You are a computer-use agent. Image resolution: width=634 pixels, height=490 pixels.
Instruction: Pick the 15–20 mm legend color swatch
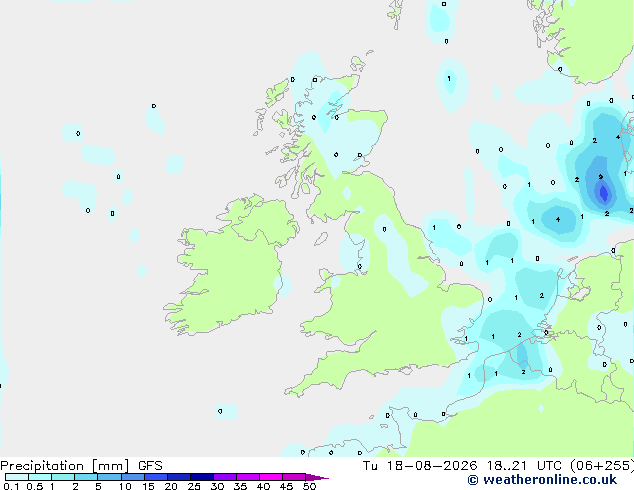click(156, 477)
